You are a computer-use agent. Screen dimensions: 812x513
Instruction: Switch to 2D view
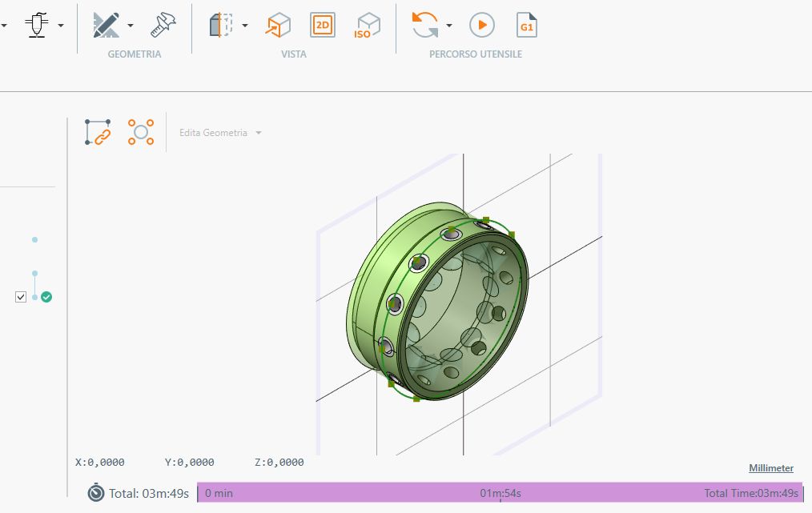323,25
